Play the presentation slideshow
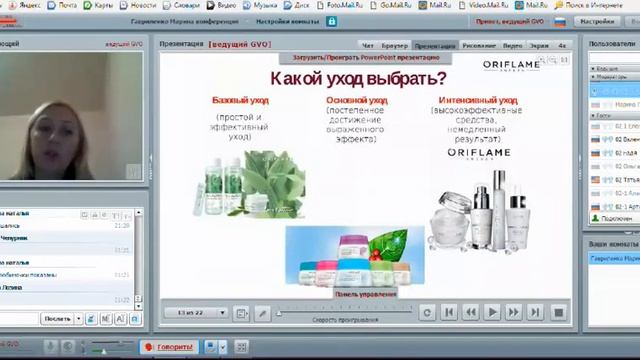 (x=492, y=313)
